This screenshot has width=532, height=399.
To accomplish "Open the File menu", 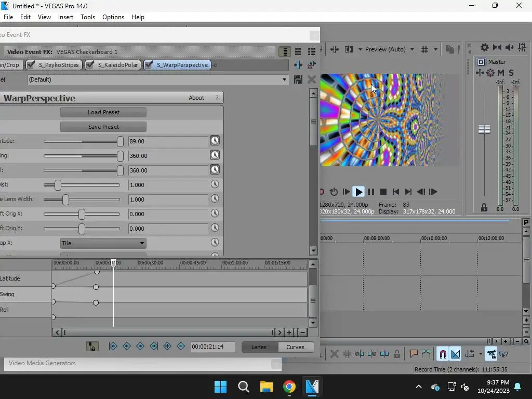I will (x=8, y=17).
